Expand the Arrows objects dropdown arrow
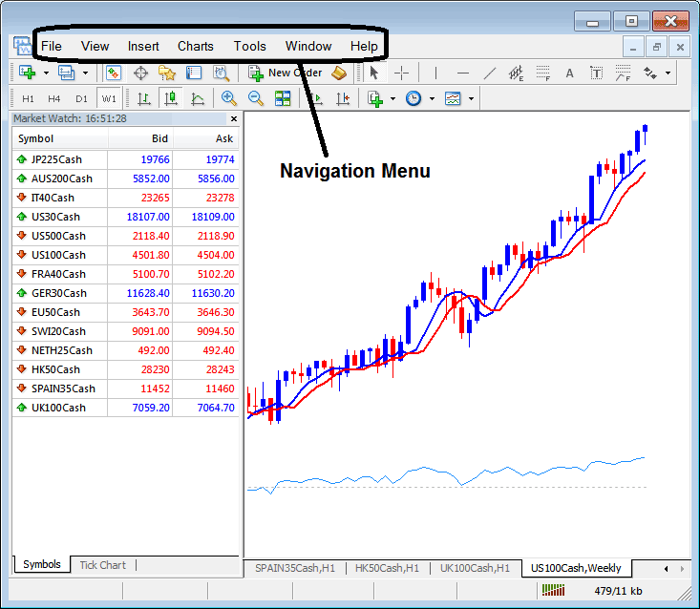 tap(668, 73)
